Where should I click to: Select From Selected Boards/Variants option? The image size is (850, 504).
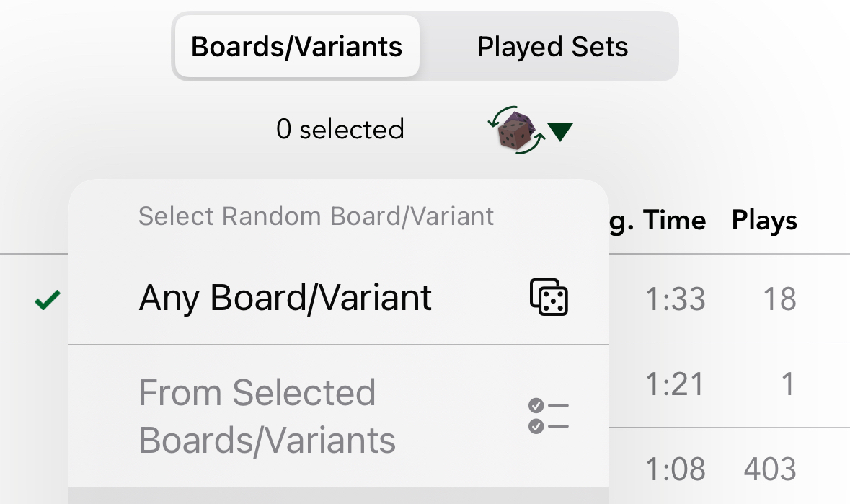point(267,417)
